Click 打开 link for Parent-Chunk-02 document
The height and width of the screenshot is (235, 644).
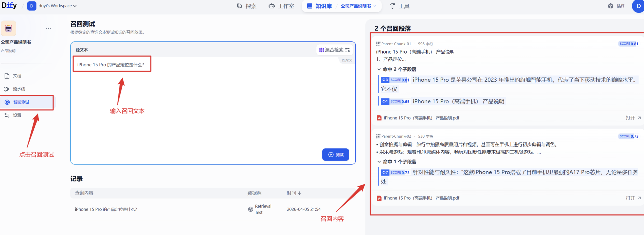[633, 198]
